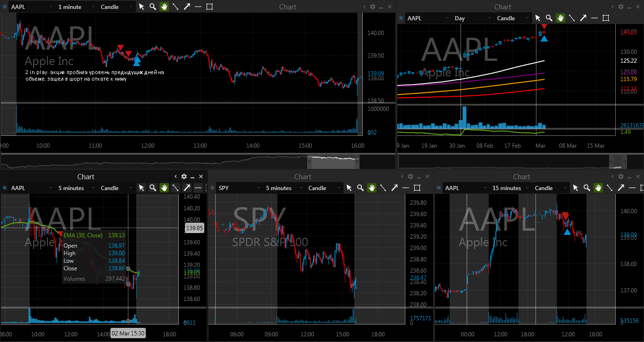Pick the line tool in the 15 minutes chart

pos(610,188)
